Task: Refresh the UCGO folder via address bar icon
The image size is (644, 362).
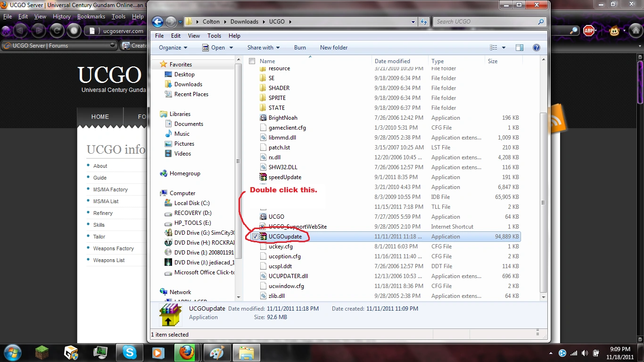Action: pos(424,22)
